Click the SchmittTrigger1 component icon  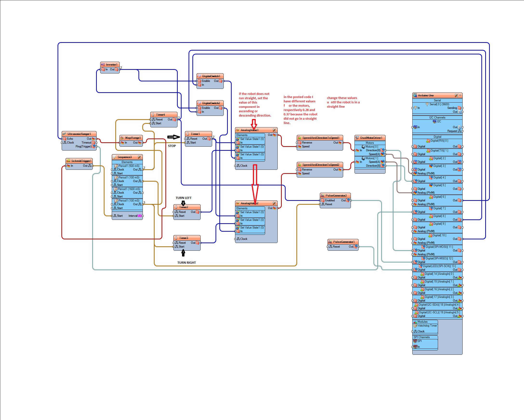point(68,161)
